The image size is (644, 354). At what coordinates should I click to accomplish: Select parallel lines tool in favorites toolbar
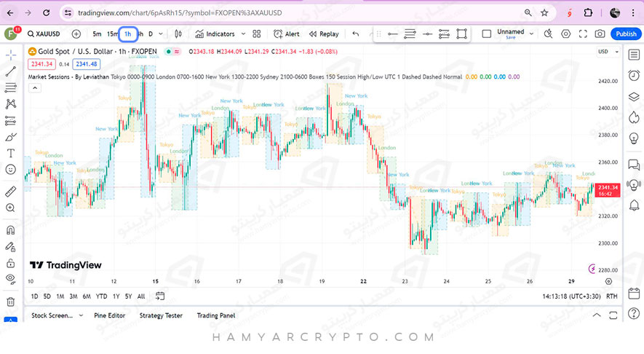click(x=410, y=34)
